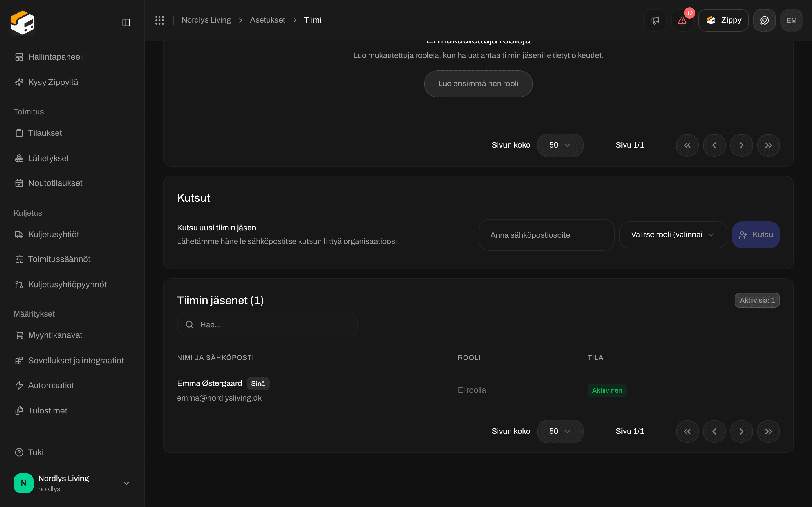Click the Kutsu invite button

(756, 235)
